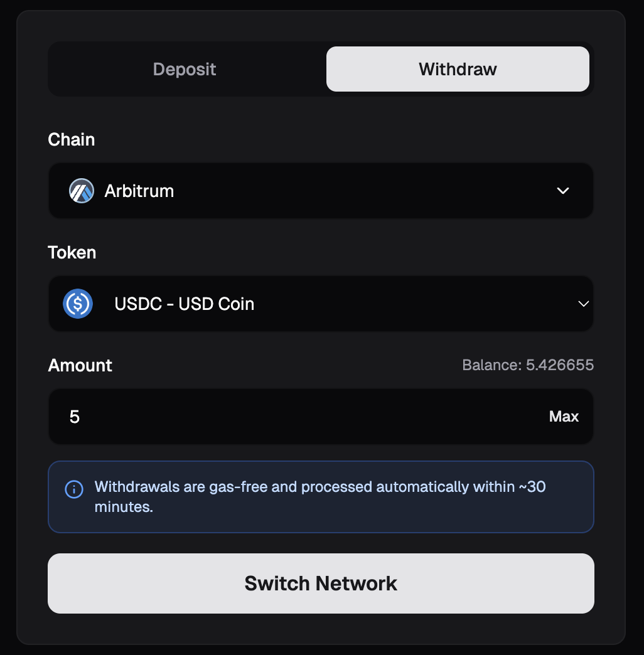
Task: Click the Token field label
Action: click(x=72, y=252)
